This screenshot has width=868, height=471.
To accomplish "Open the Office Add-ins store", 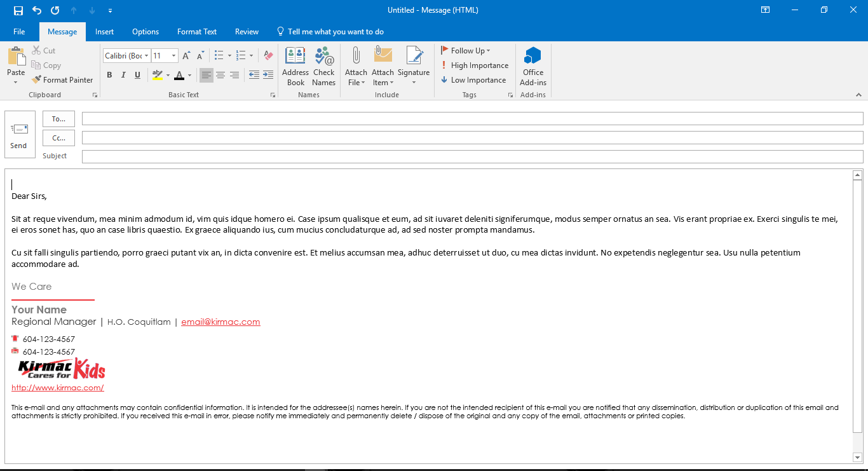I will click(x=532, y=66).
